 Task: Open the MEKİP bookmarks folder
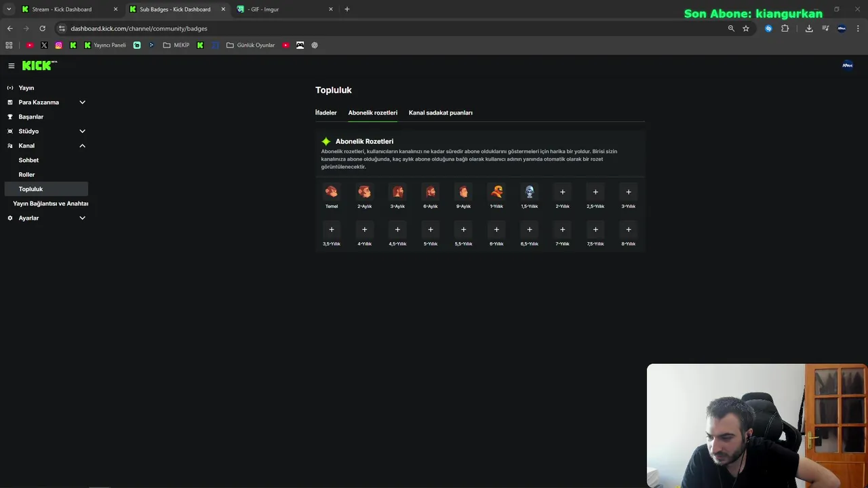[x=176, y=45]
